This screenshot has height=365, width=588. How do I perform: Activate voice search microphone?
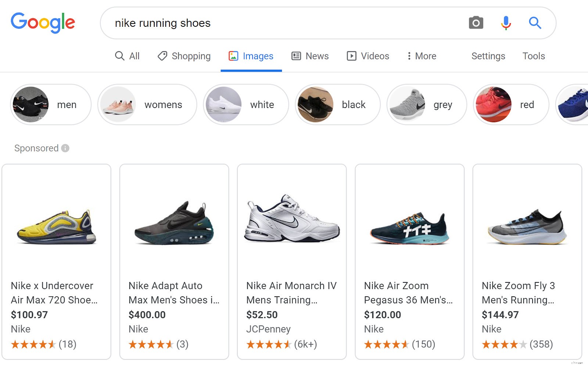click(x=506, y=23)
